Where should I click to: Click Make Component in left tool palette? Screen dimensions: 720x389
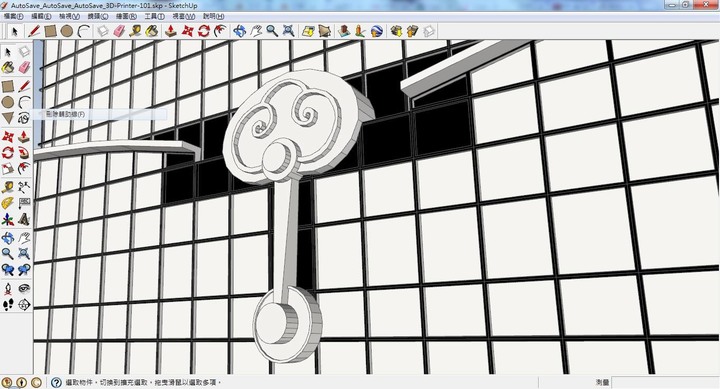tap(24, 52)
